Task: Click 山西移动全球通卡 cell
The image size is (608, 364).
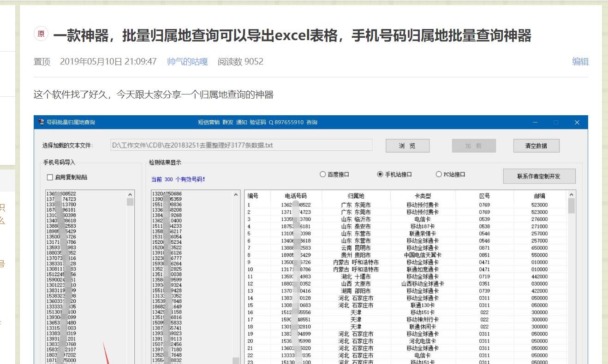Action: (423, 284)
